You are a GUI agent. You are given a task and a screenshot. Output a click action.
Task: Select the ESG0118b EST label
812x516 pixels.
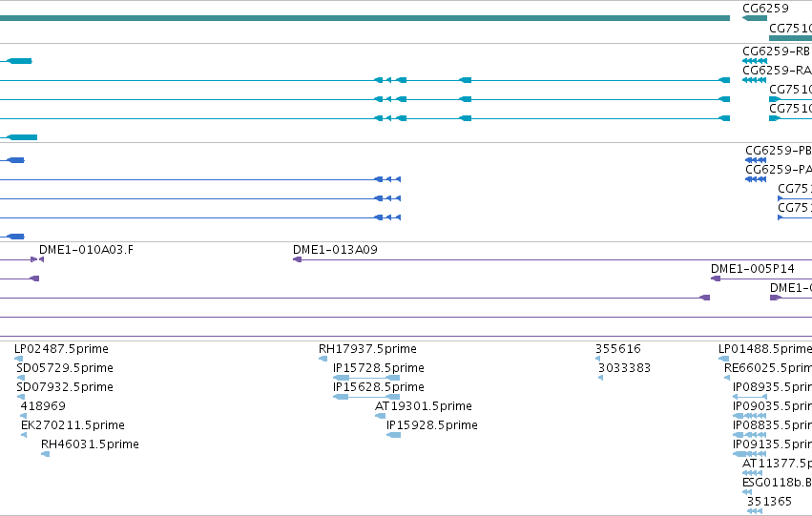click(x=777, y=483)
